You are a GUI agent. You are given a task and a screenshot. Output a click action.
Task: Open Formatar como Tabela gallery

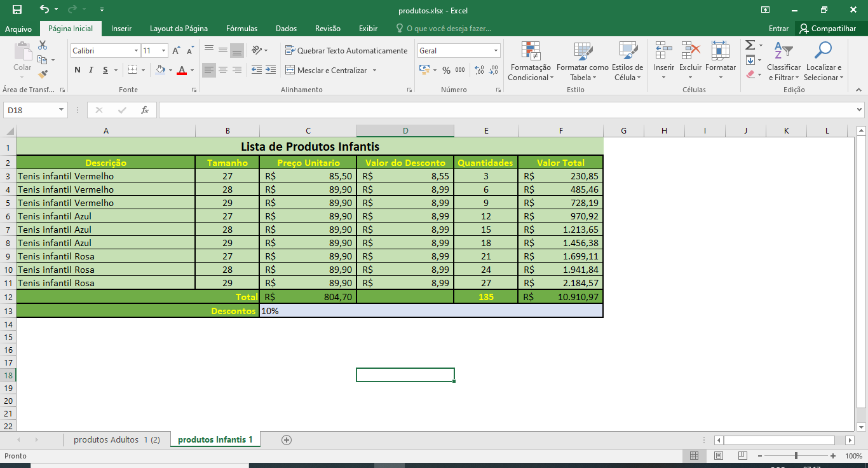[x=583, y=62]
